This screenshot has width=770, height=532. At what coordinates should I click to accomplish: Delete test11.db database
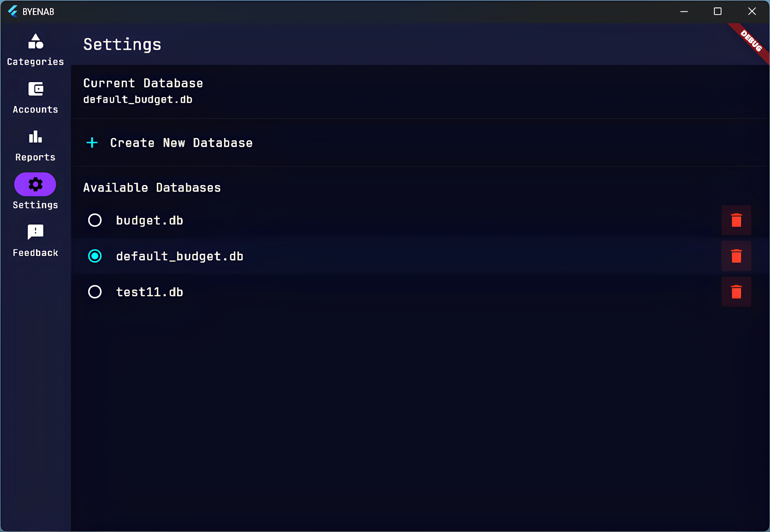pyautogui.click(x=736, y=292)
